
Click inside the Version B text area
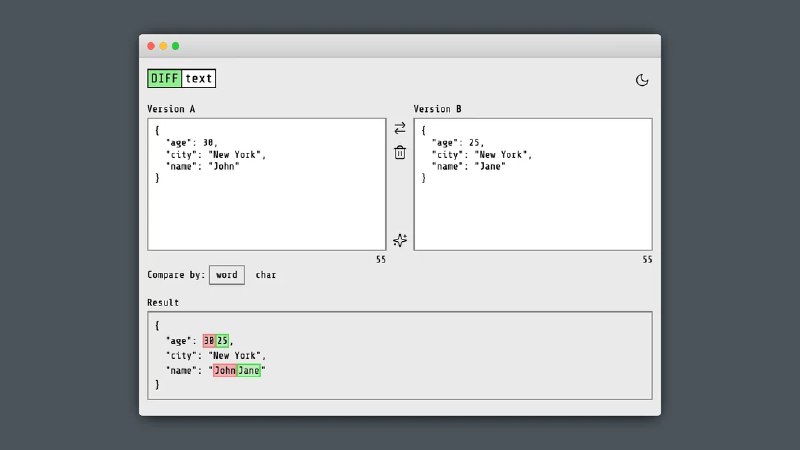click(x=533, y=184)
